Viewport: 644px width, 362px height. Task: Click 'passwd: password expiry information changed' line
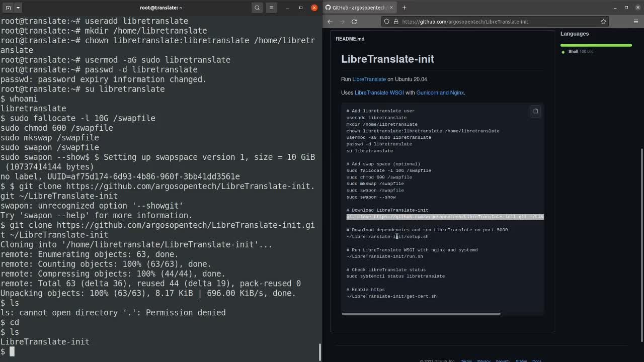pos(103,79)
